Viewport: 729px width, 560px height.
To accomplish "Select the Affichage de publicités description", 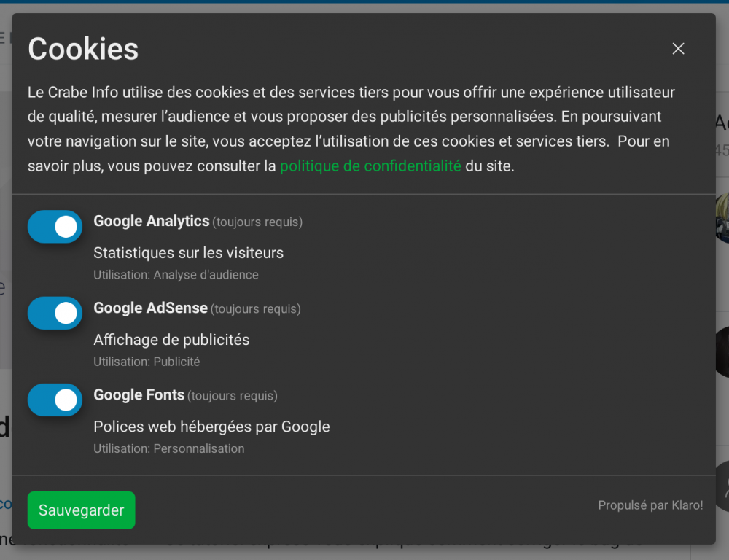I will coord(171,340).
